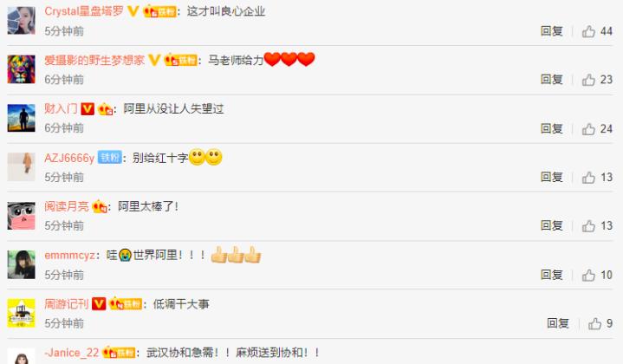Click the username -Janice_22
The height and width of the screenshot is (364, 623).
72,353
